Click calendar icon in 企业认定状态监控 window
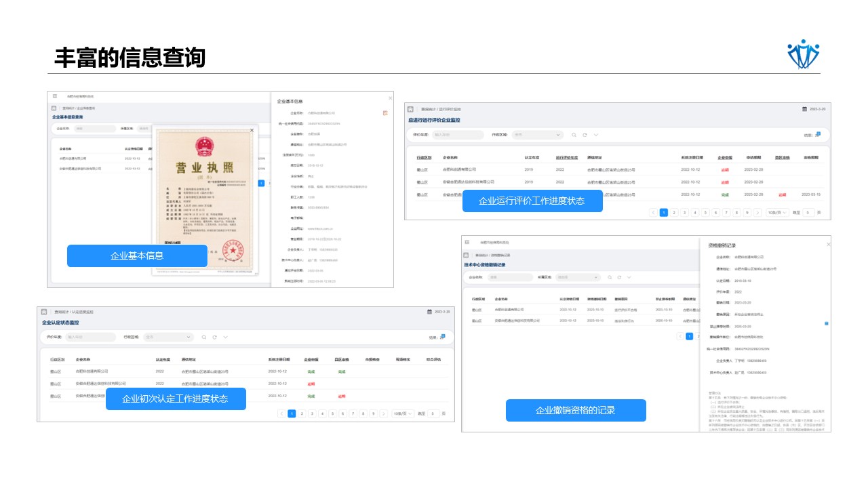Image resolution: width=868 pixels, height=488 pixels. pos(429,312)
